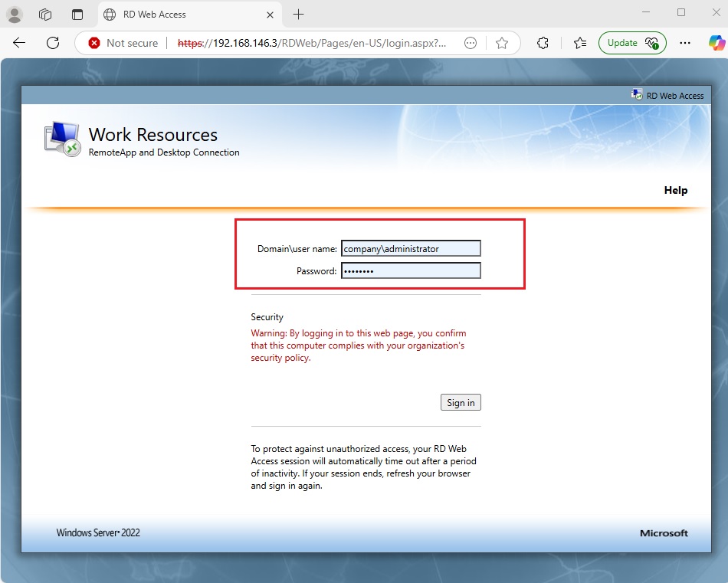Click the browser profile avatar

tap(14, 15)
